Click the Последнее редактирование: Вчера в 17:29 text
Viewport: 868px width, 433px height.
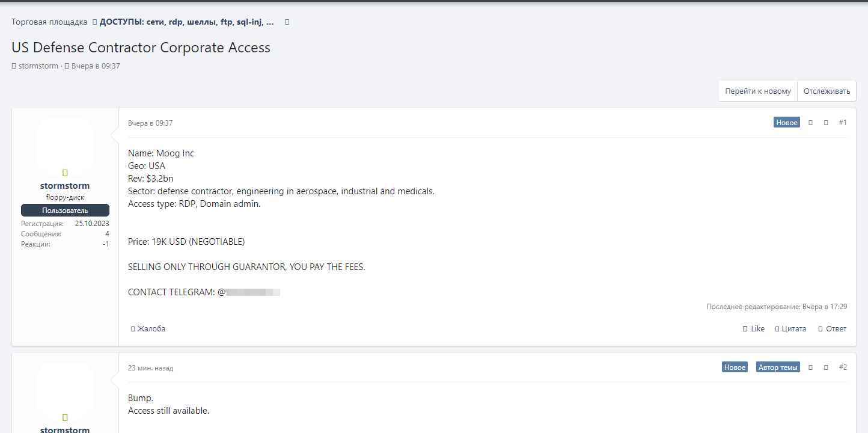pyautogui.click(x=777, y=307)
